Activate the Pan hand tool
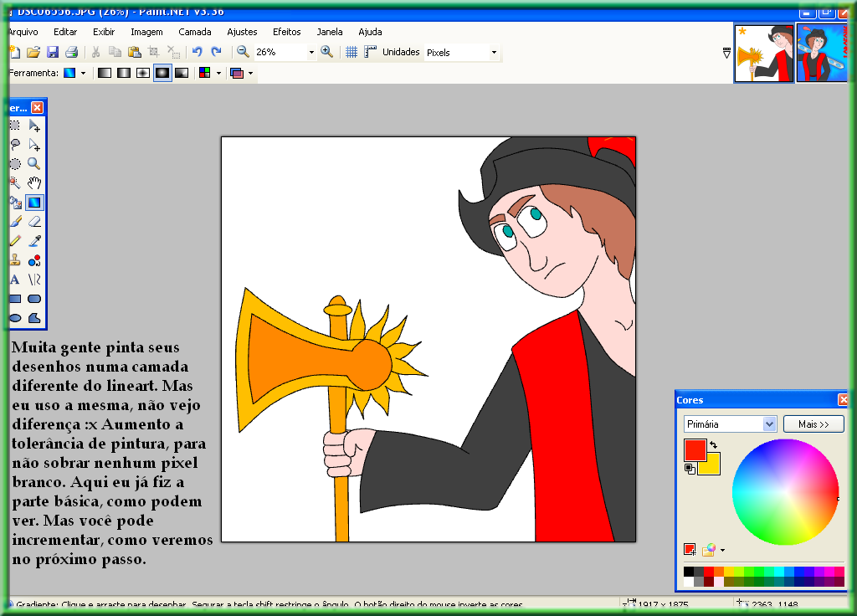 34,182
